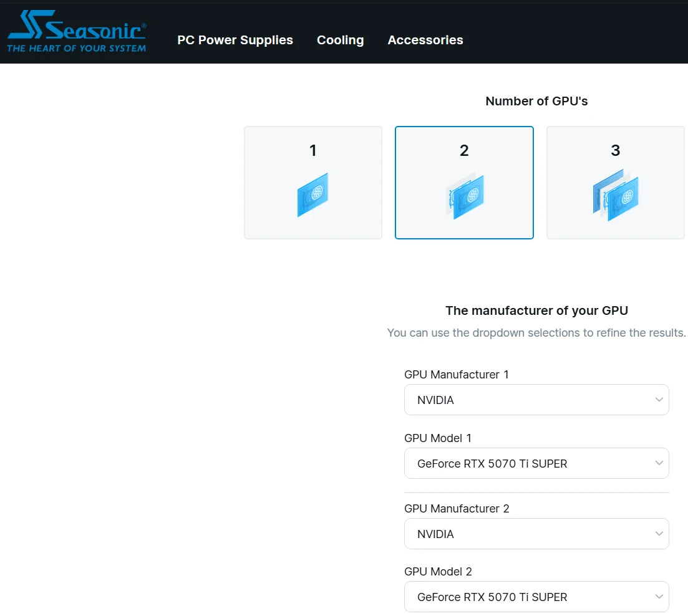Open the PC Power Supplies menu
The width and height of the screenshot is (688, 616).
[x=235, y=40]
